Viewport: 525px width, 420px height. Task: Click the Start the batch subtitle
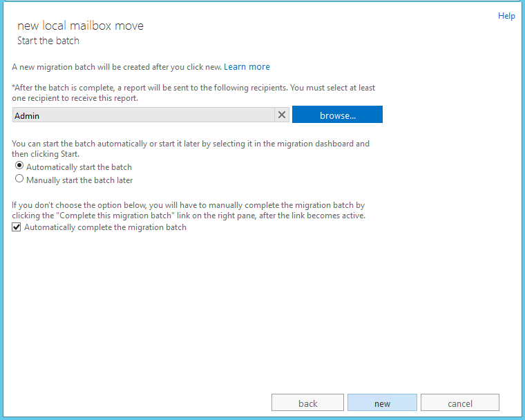(x=48, y=41)
